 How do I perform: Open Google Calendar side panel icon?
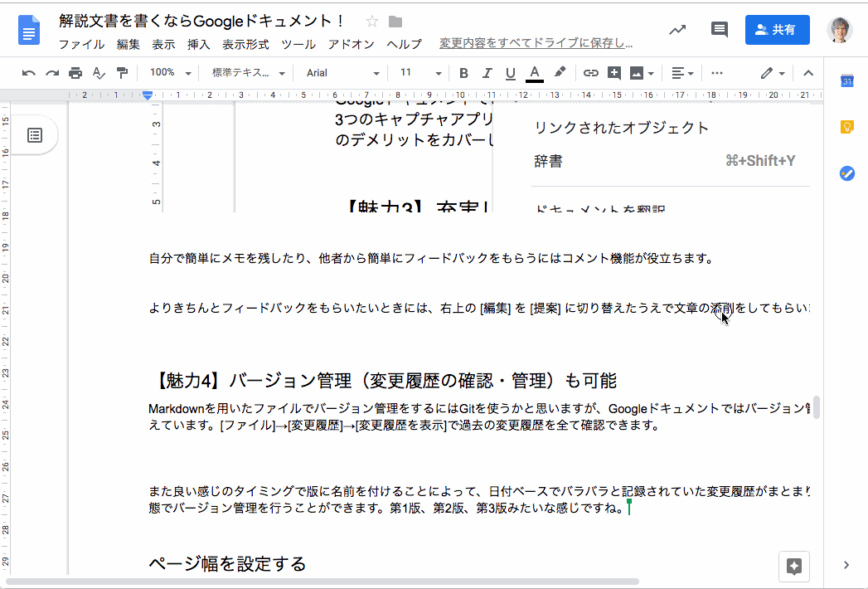tap(847, 81)
